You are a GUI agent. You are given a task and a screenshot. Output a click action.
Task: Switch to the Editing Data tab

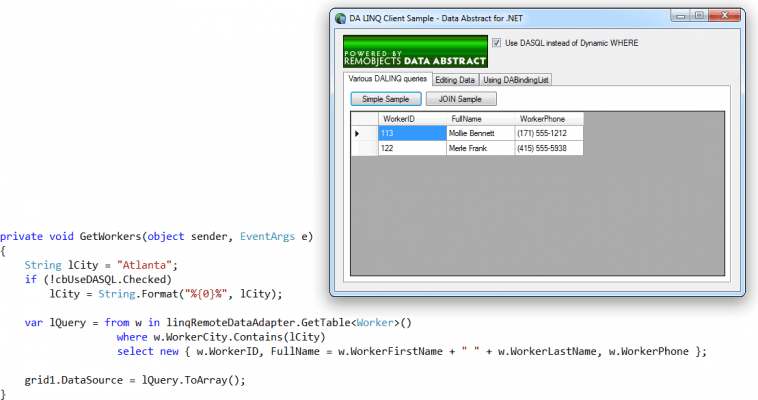(455, 80)
